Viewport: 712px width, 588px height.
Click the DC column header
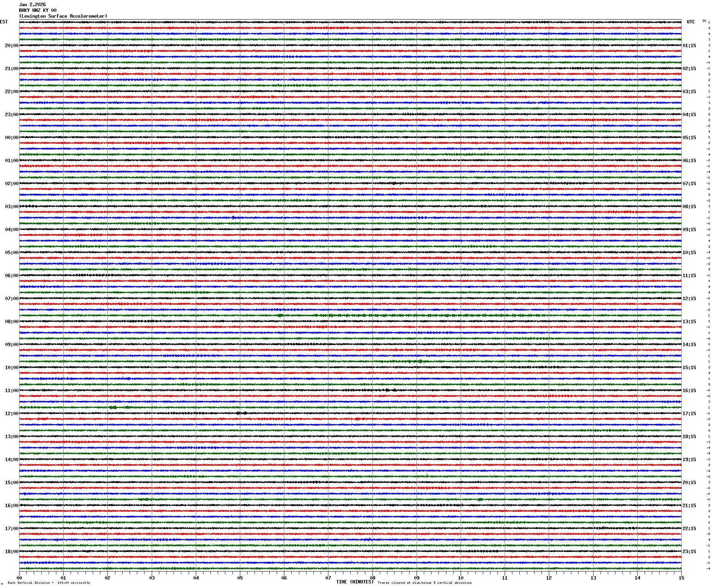pos(704,21)
